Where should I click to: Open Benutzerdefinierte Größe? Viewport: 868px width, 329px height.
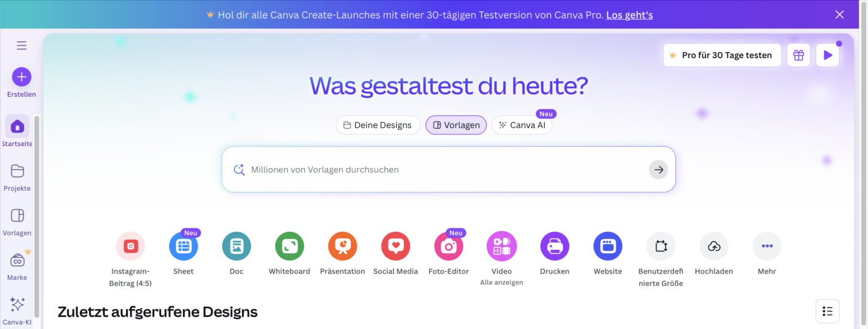[661, 246]
